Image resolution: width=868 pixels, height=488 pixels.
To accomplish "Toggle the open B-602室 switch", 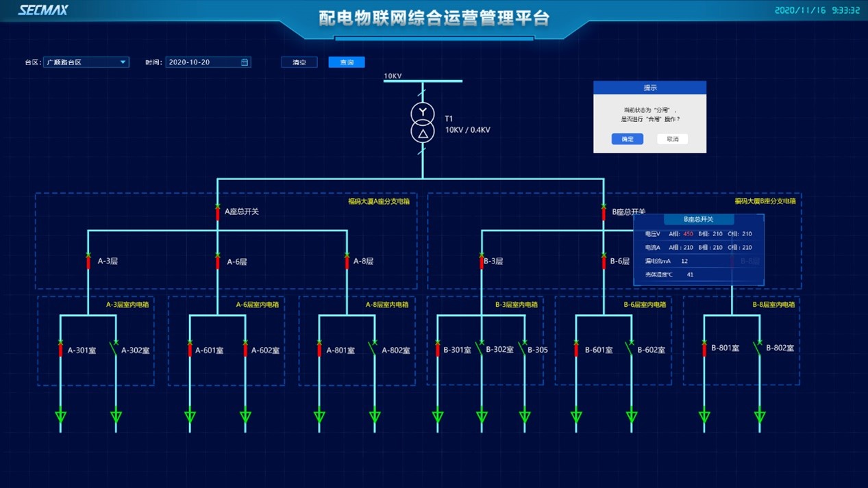I will pos(631,349).
